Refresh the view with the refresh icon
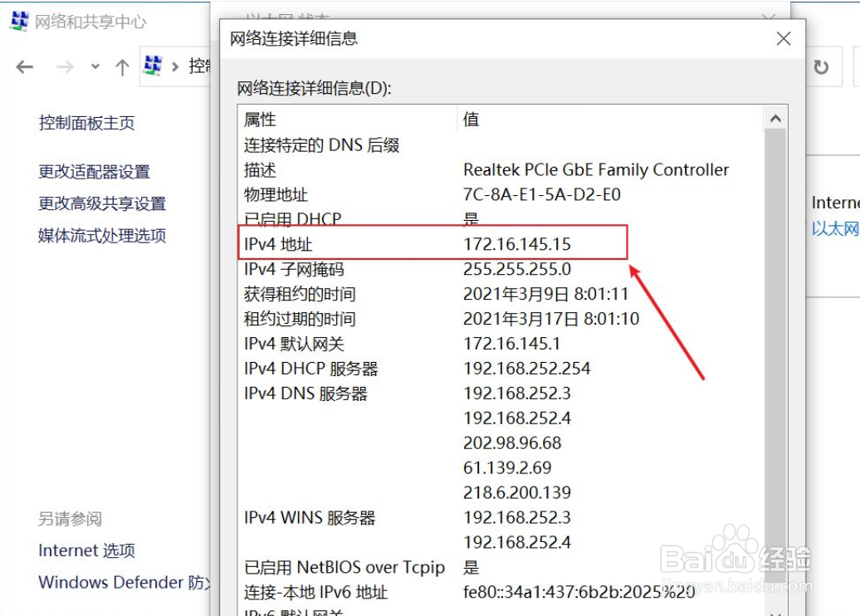Viewport: 860px width, 616px height. click(821, 66)
